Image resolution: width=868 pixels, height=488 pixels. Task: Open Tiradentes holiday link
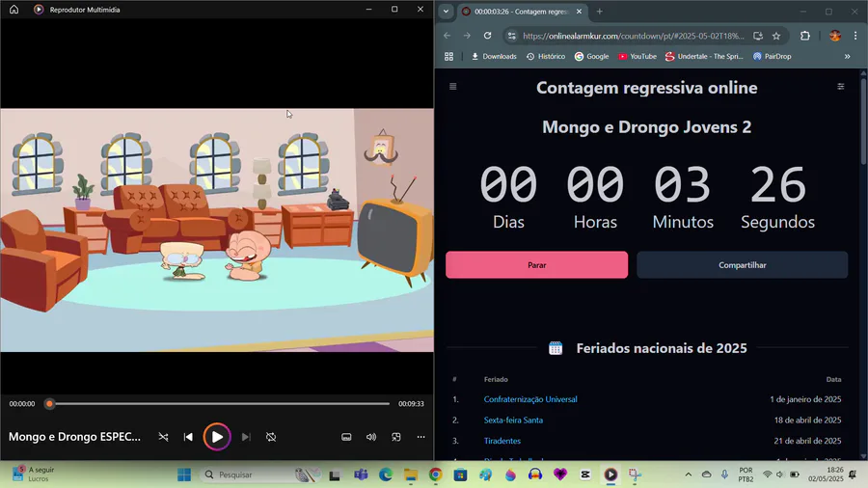coord(502,441)
